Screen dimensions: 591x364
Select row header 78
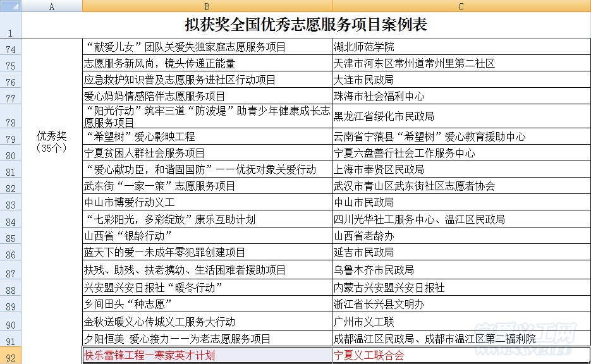[x=11, y=116]
